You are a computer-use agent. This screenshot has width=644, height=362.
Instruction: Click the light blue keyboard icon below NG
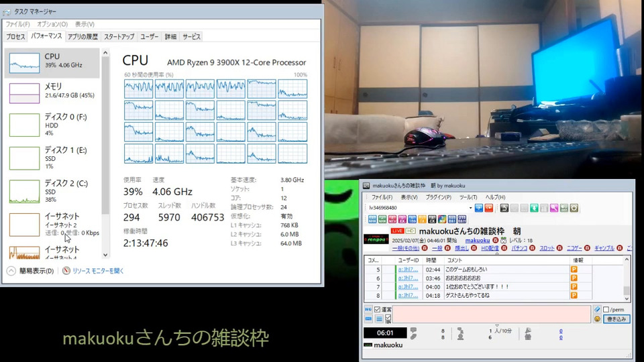[x=368, y=319]
